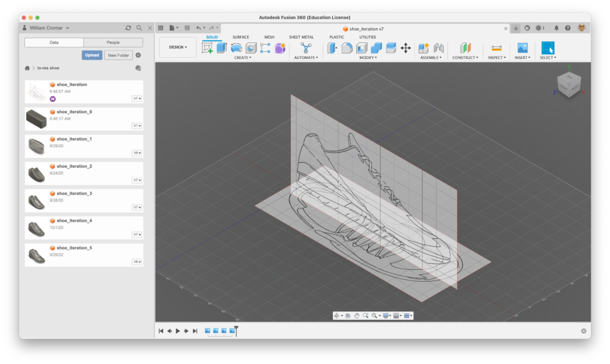610x364 pixels.
Task: Click the Fillet tool in Modify
Action: coord(347,48)
